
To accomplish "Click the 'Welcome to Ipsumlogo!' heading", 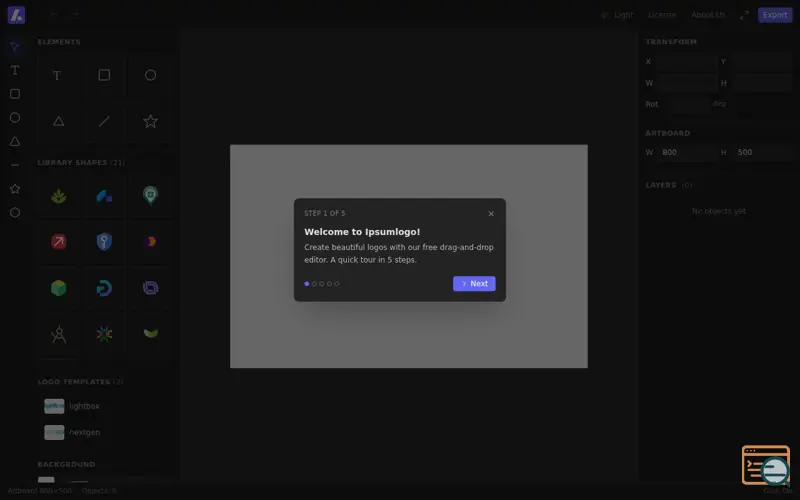I will [x=362, y=232].
